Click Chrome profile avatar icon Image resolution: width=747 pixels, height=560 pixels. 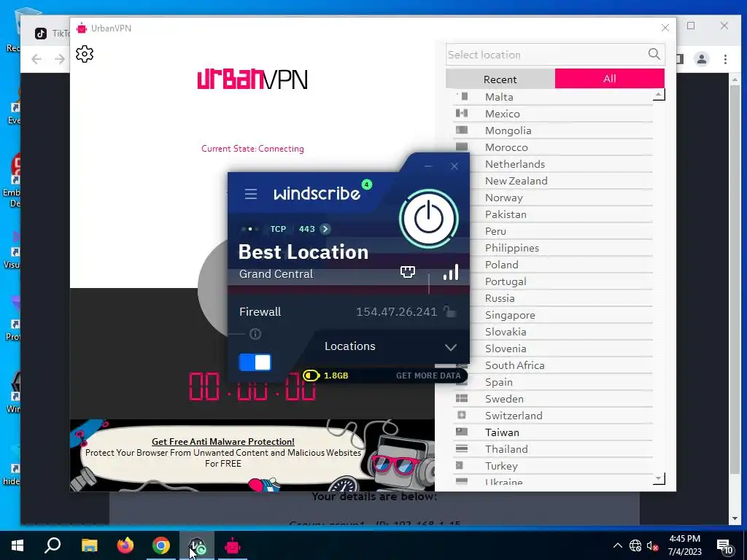pos(701,59)
